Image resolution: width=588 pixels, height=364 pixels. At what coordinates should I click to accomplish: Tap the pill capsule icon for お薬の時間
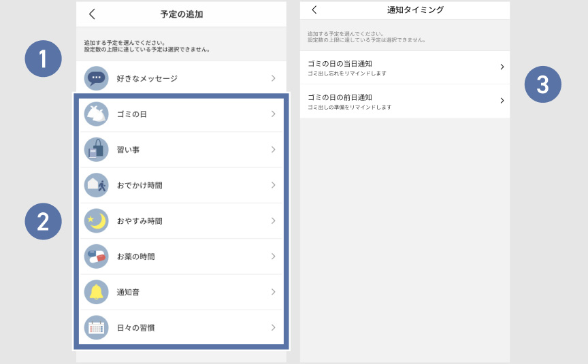[x=97, y=257]
